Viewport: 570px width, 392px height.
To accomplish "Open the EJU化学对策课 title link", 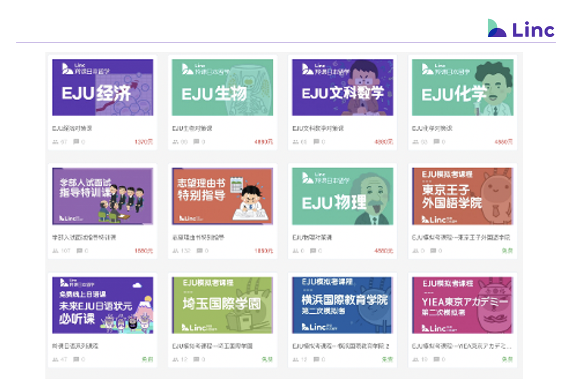I will click(432, 128).
